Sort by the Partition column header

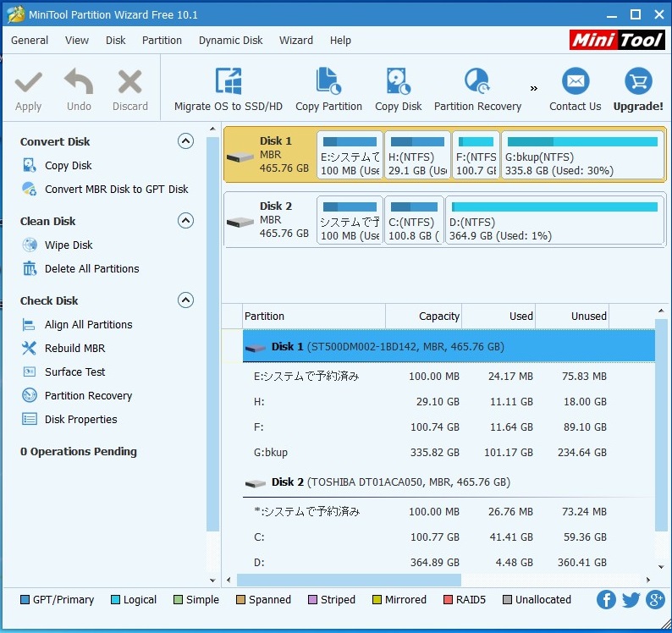click(314, 316)
